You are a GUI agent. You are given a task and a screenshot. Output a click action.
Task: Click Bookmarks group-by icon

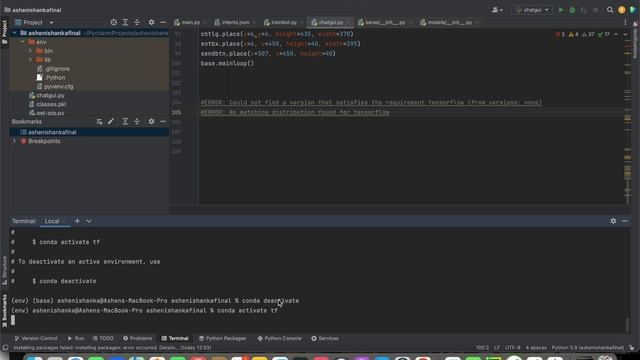[x=99, y=122]
